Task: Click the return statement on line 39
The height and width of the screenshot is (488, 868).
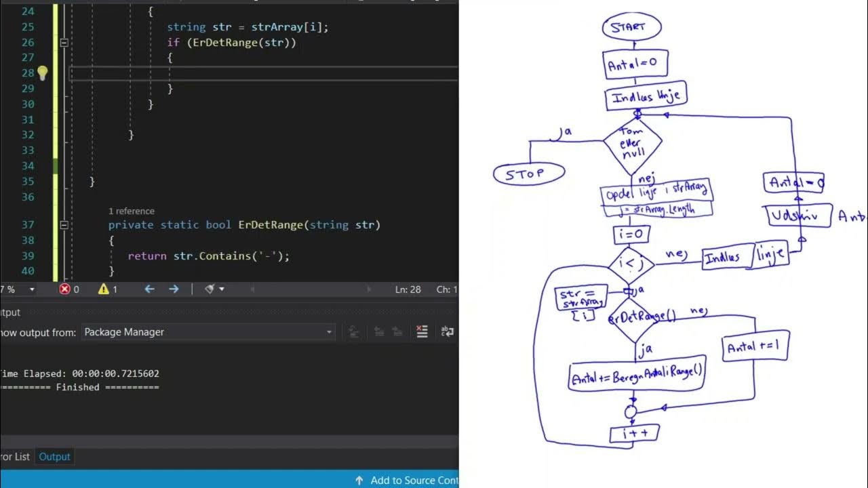Action: (x=209, y=256)
